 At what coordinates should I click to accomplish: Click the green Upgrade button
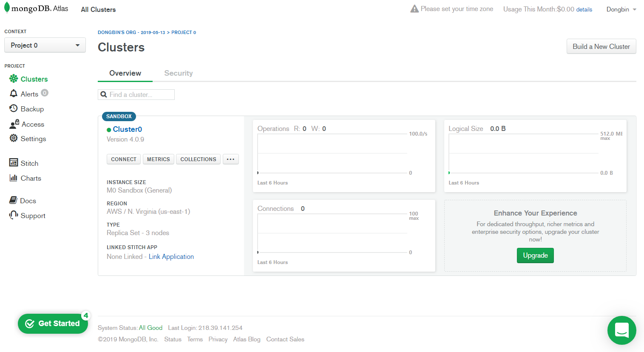tap(535, 255)
